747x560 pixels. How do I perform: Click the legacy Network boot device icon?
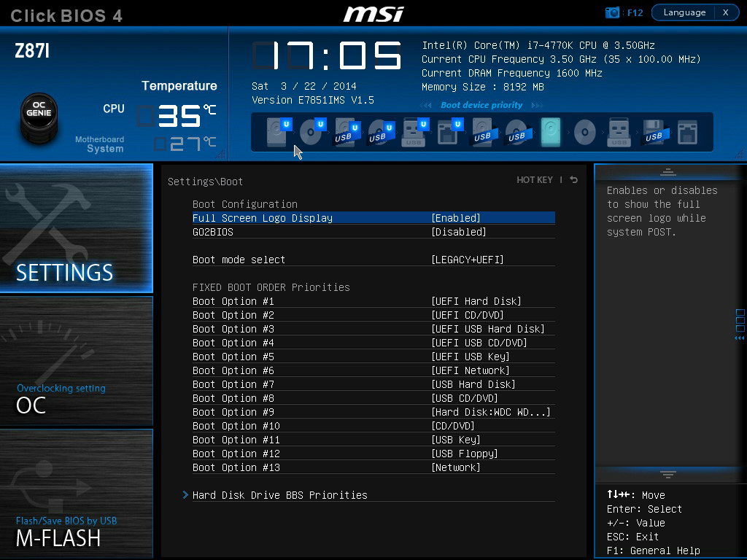tap(687, 132)
